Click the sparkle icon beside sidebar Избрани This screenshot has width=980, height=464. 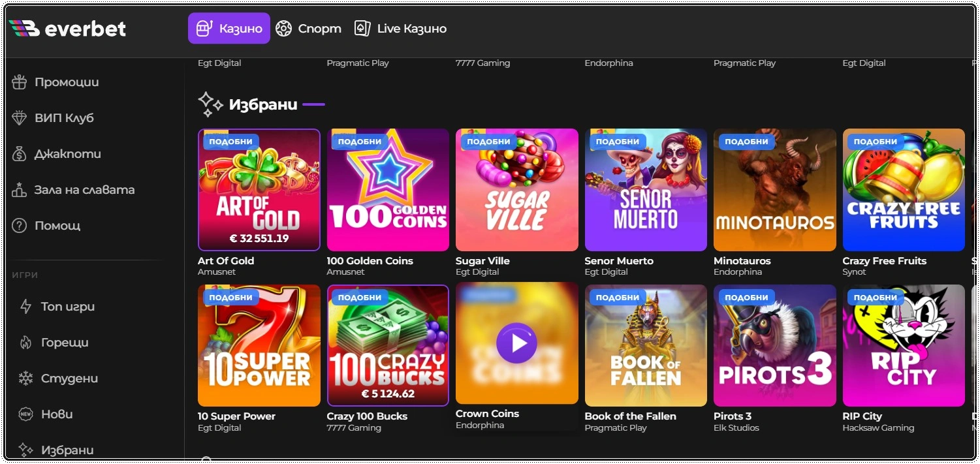(x=26, y=450)
